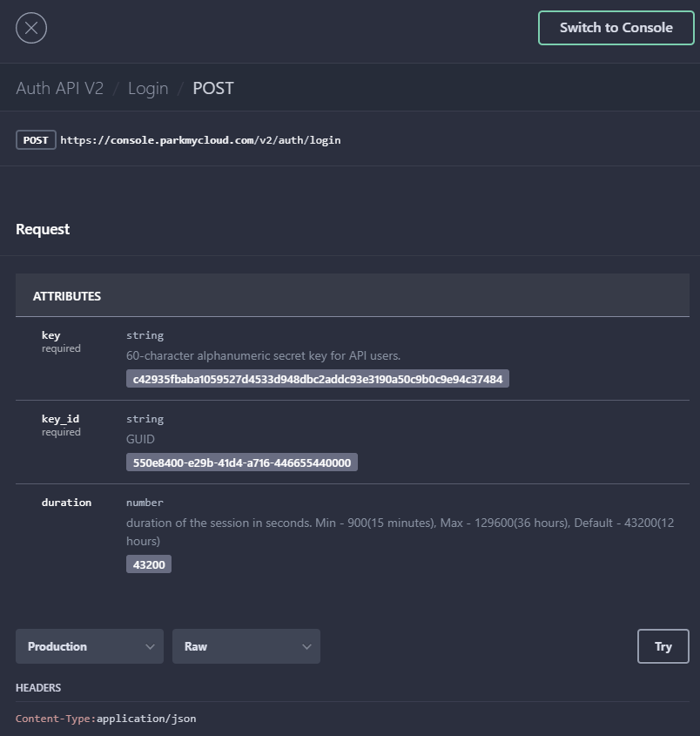Click the duration attribute name
Viewport: 700px width, 736px height.
(x=66, y=503)
